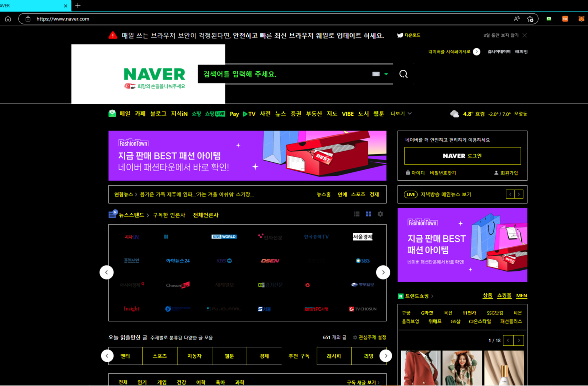Click the magnifier search button
Screen dimensions: 588x386
tap(403, 74)
